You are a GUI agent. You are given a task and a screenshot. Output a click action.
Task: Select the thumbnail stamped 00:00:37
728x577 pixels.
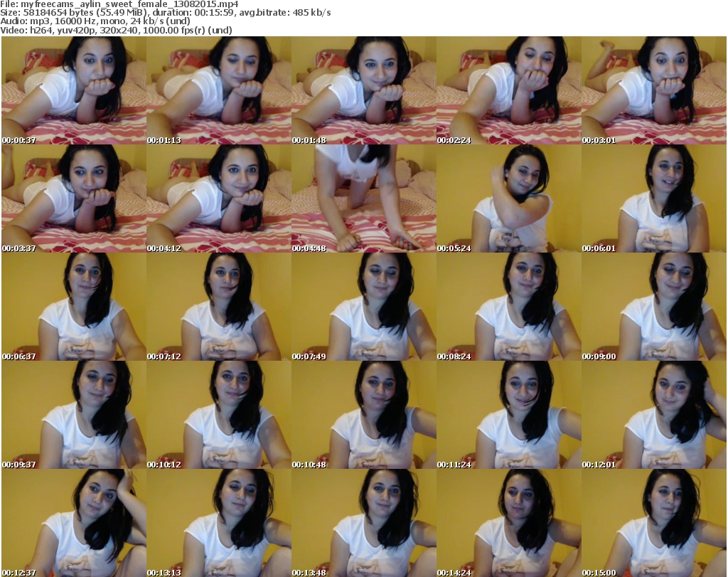pyautogui.click(x=74, y=90)
